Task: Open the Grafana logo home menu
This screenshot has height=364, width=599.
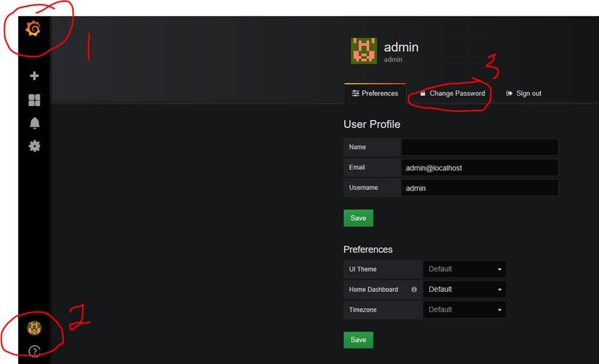Action: tap(33, 29)
